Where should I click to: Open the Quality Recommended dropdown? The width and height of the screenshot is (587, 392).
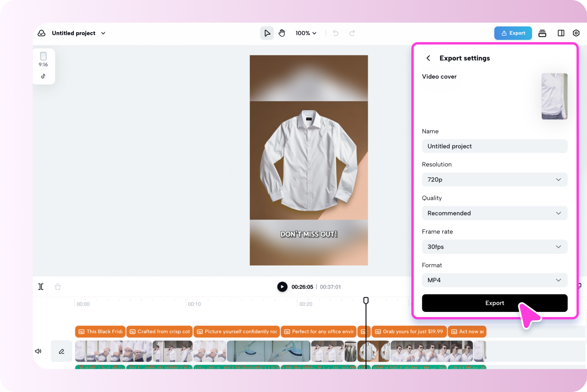click(495, 213)
